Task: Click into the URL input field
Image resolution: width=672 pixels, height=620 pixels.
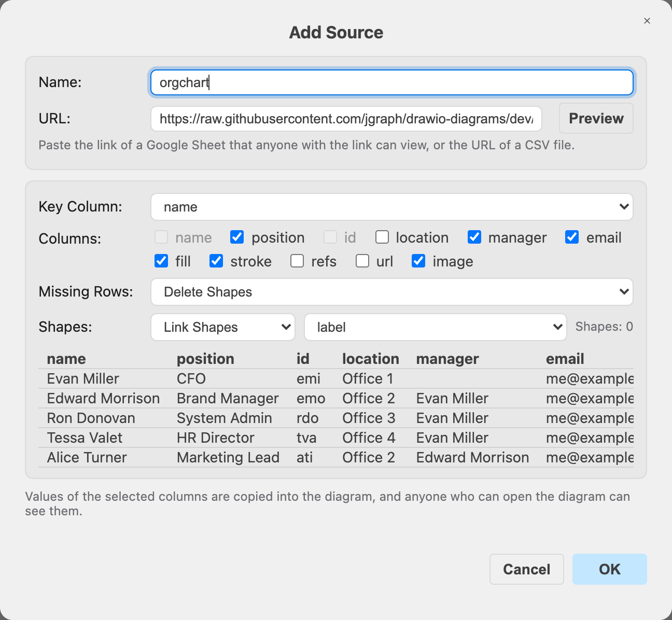Action: pos(346,119)
